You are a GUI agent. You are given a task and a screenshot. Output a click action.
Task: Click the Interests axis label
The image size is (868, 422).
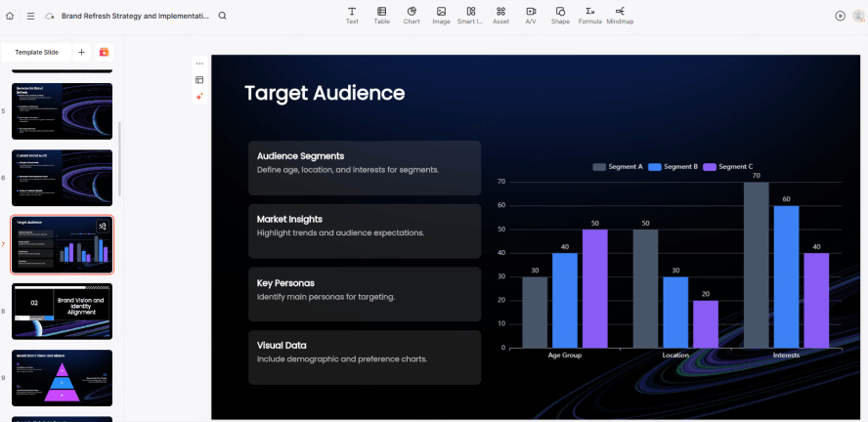coord(786,355)
